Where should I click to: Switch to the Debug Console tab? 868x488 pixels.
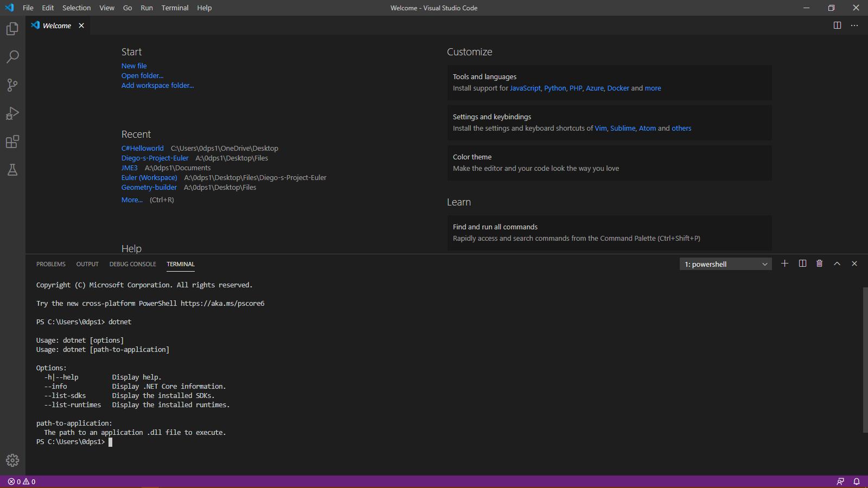[x=132, y=264]
